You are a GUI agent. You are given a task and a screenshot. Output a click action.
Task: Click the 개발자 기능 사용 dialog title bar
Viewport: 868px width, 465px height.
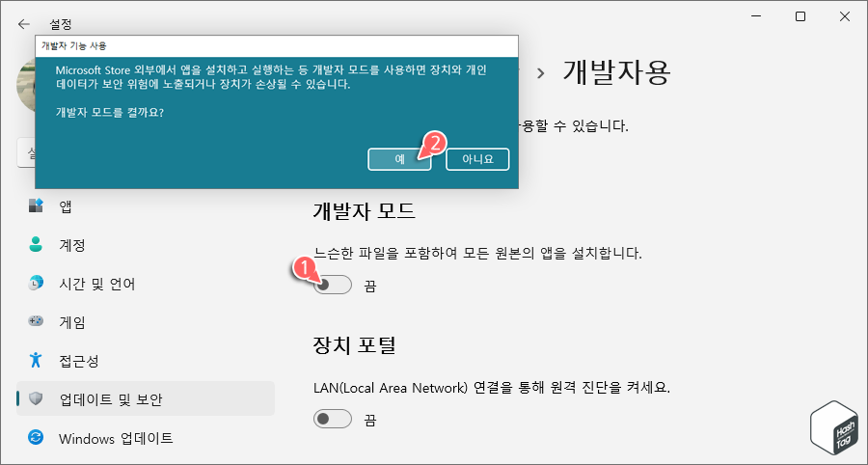(x=277, y=44)
